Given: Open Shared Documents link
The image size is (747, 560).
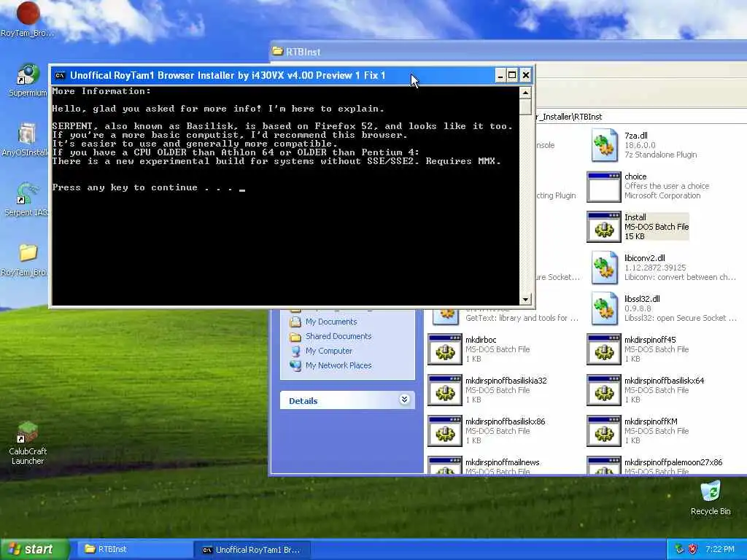Looking at the screenshot, I should point(338,336).
